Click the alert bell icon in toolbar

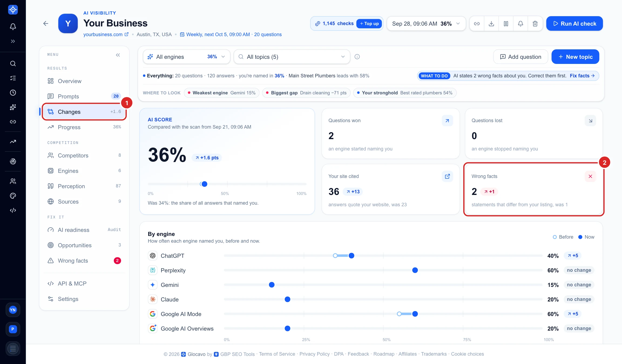click(x=520, y=24)
